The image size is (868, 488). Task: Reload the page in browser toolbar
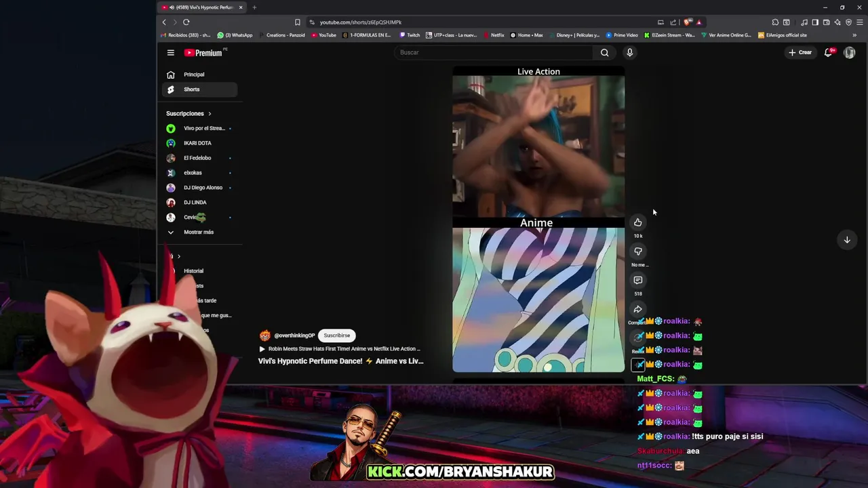tap(186, 22)
